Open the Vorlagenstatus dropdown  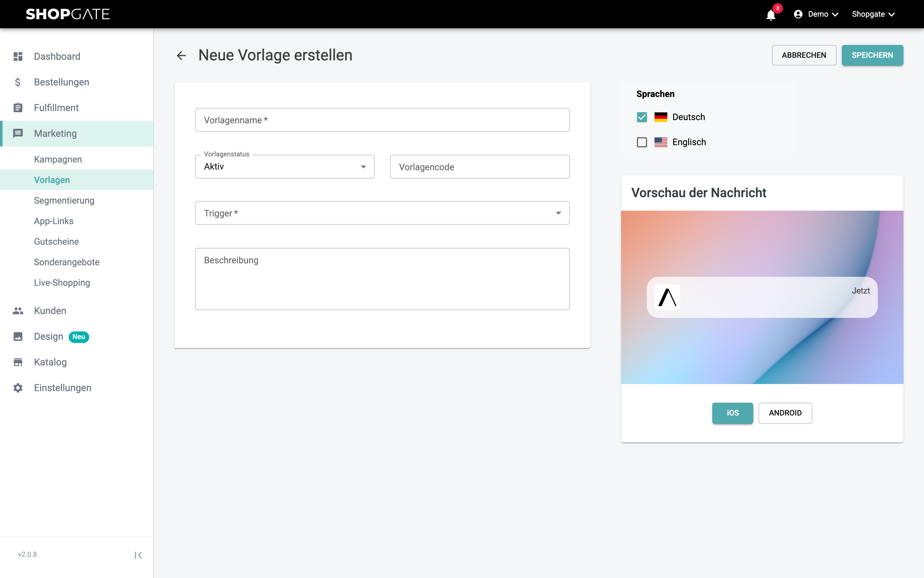(x=285, y=166)
